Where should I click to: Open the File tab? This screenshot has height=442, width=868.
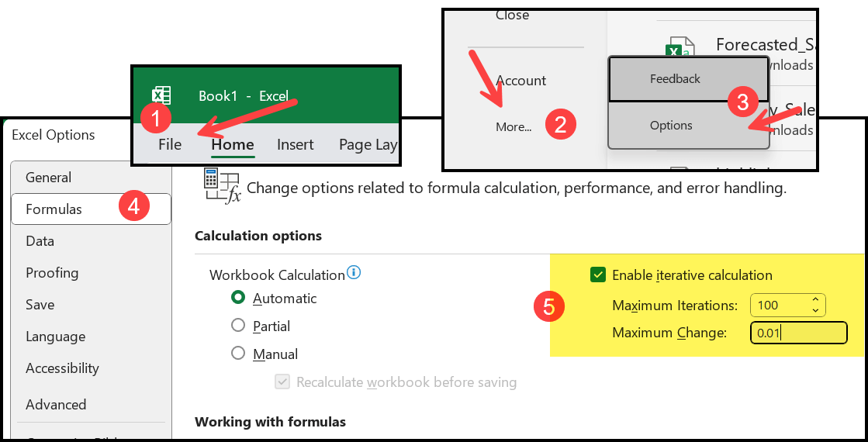[x=170, y=144]
